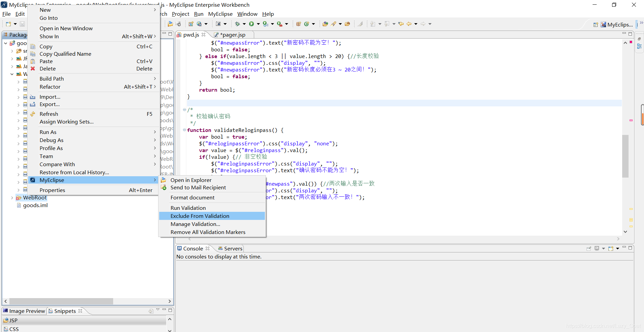The height and width of the screenshot is (332, 644).
Task: Click the web browser globe toolbar icon
Action: [x=199, y=24]
